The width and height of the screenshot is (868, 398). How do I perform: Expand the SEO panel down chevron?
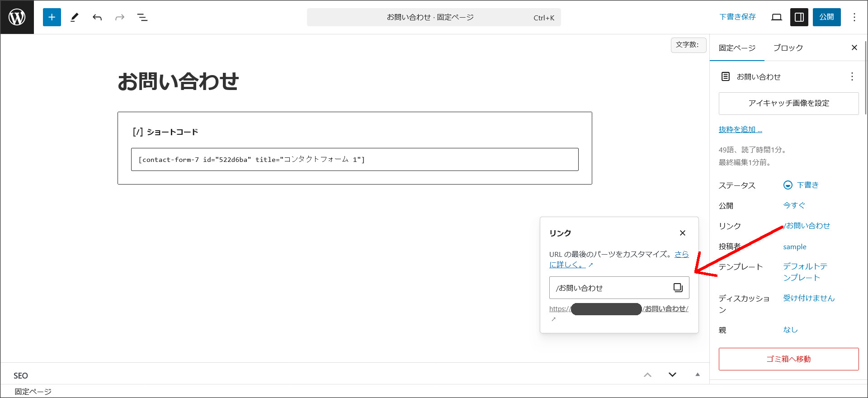[x=672, y=374]
